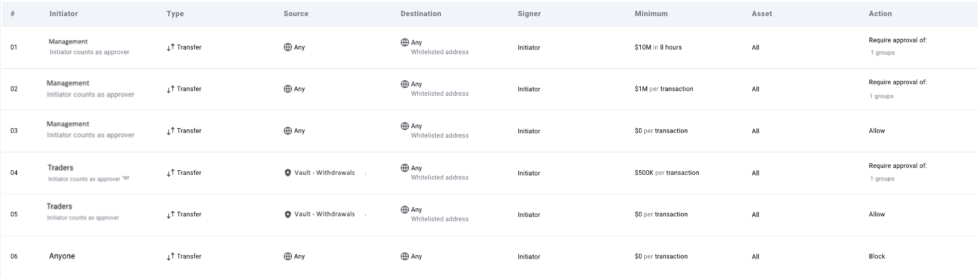Click the $10M in 8 hours minimum

(x=658, y=47)
